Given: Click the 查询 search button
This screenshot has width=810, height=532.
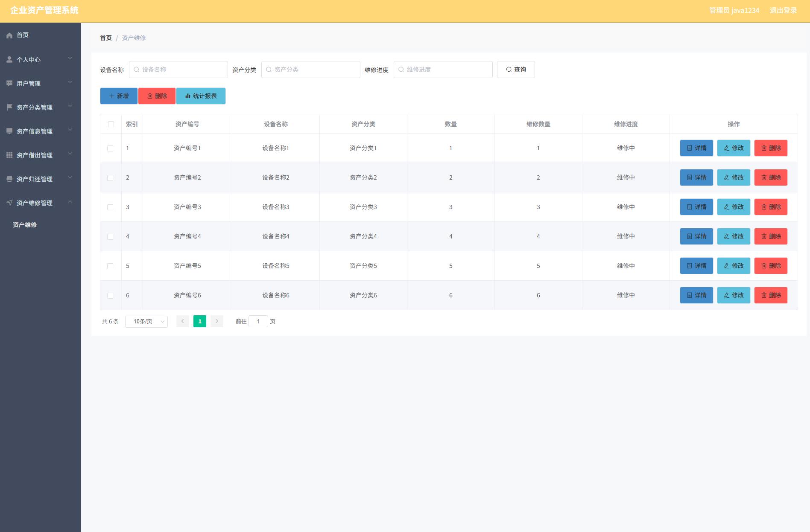Looking at the screenshot, I should tap(515, 70).
